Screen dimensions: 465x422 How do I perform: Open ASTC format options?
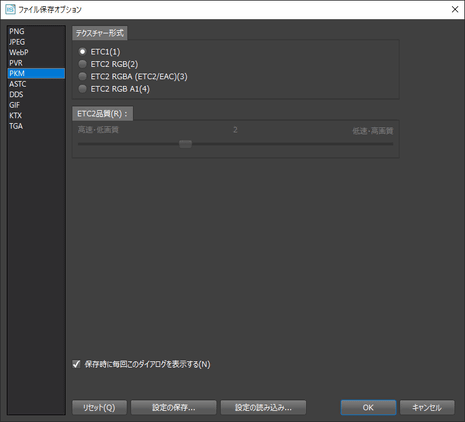click(x=36, y=84)
